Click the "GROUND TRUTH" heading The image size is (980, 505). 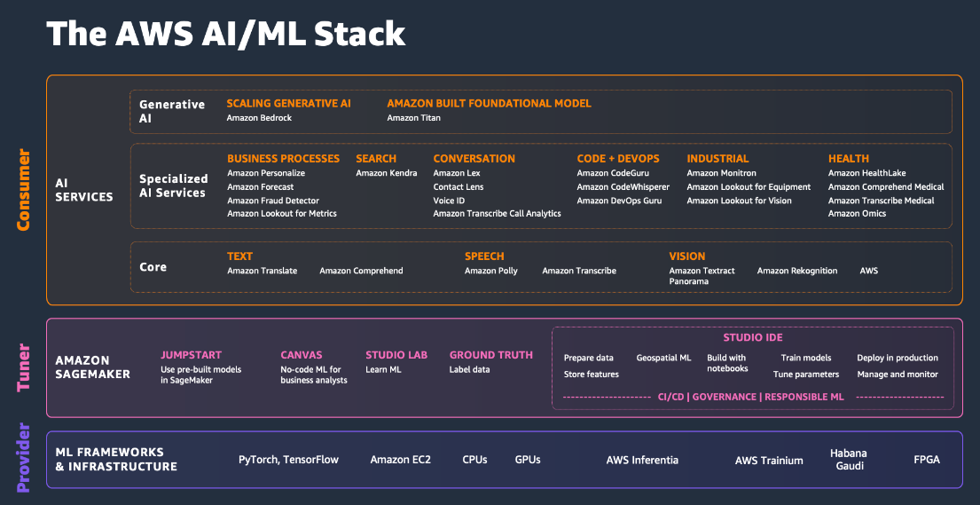click(x=491, y=355)
